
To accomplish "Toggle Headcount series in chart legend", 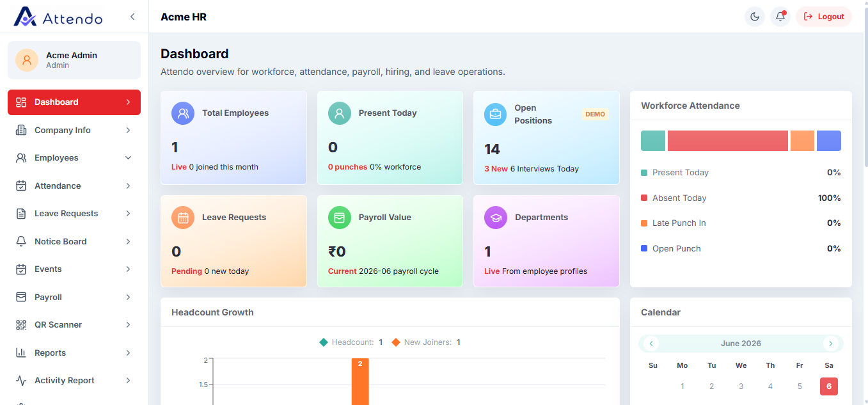I will pos(351,342).
